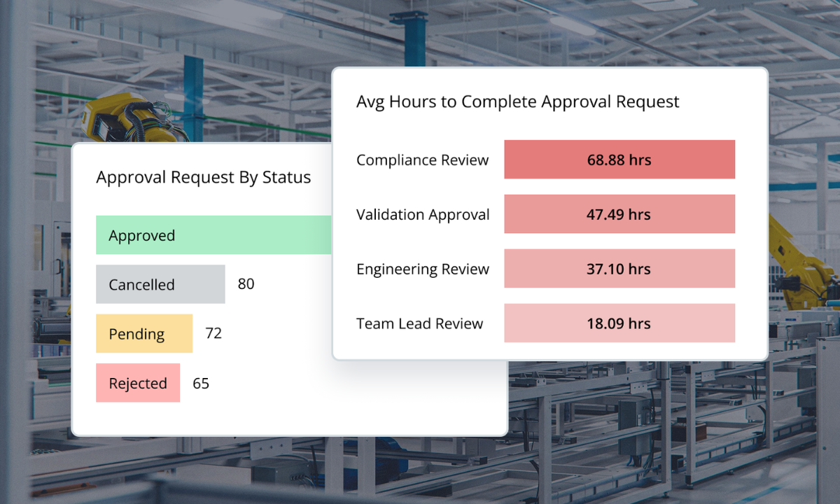Click the value 65 beside Rejected
840x504 pixels.
[x=200, y=383]
